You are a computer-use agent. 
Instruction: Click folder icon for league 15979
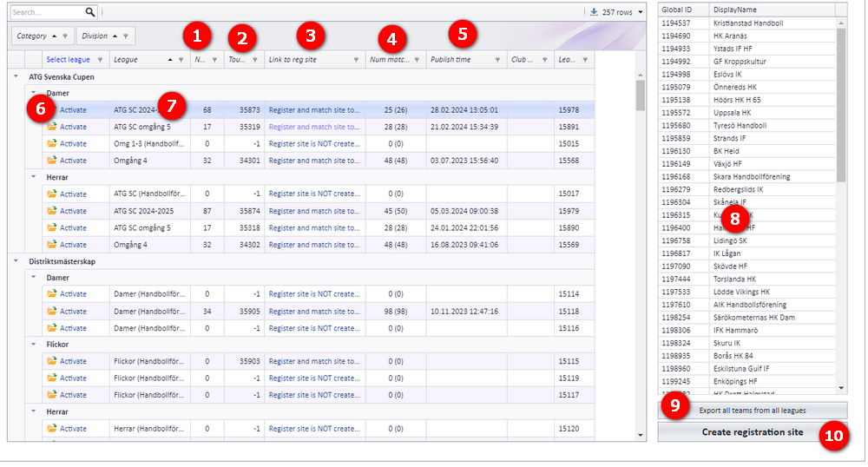coord(52,211)
